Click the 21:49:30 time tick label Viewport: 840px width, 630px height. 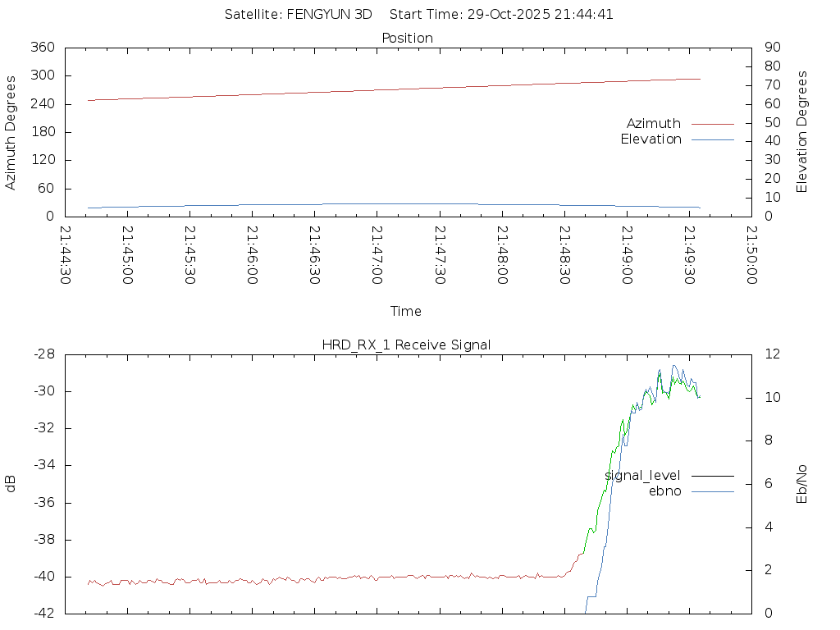[x=689, y=255]
